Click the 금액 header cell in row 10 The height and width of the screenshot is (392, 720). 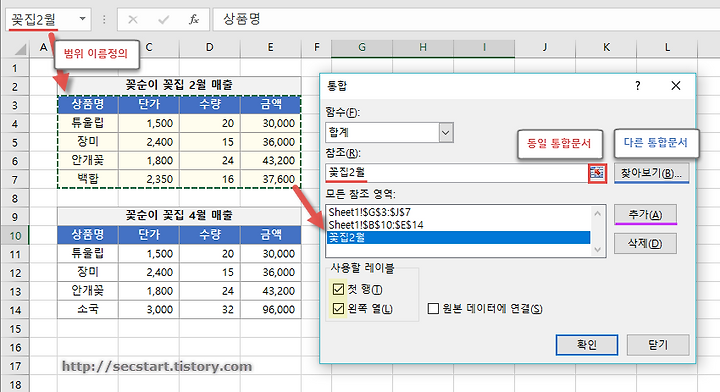pyautogui.click(x=270, y=235)
